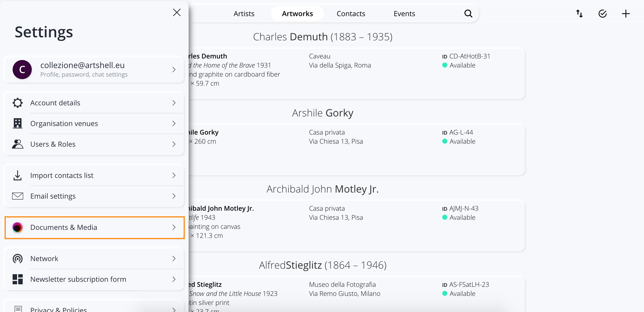Expand the Network chevron

point(174,259)
